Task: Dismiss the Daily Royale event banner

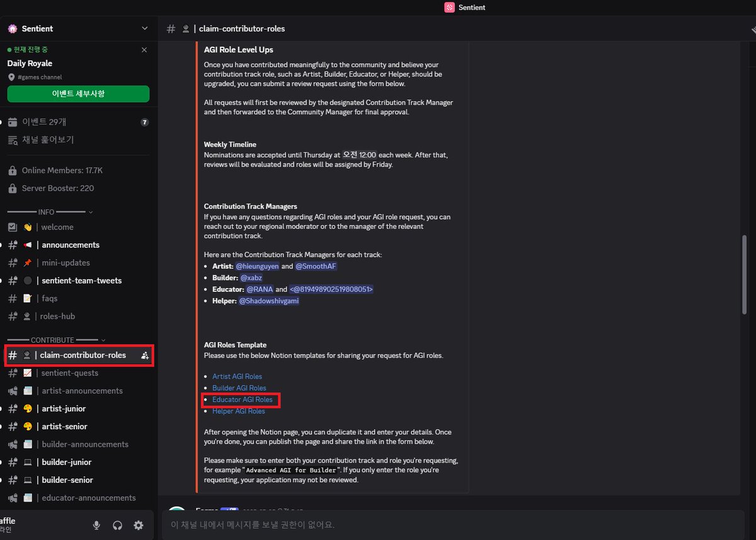Action: click(144, 50)
